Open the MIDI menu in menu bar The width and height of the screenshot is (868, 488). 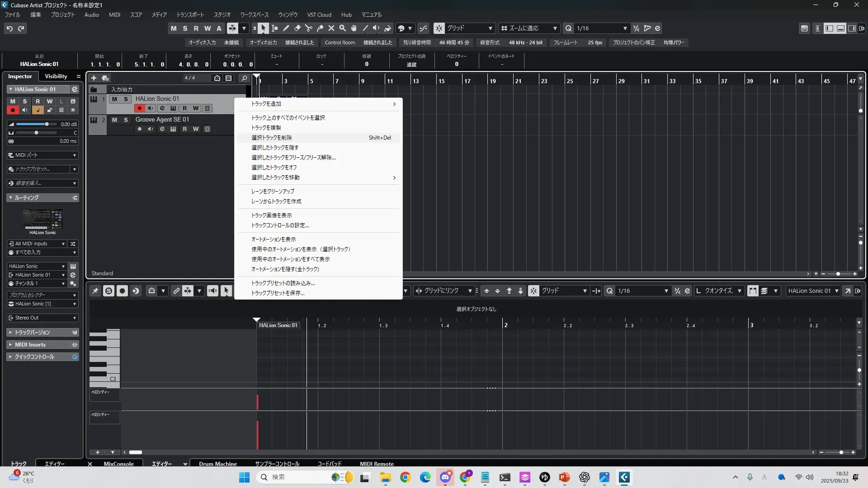(114, 15)
